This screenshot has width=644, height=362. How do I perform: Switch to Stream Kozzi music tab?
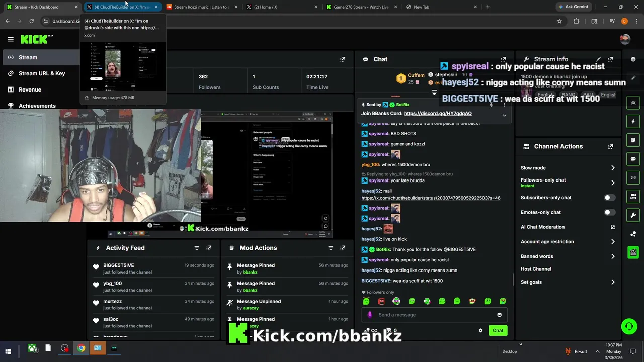click(202, 7)
